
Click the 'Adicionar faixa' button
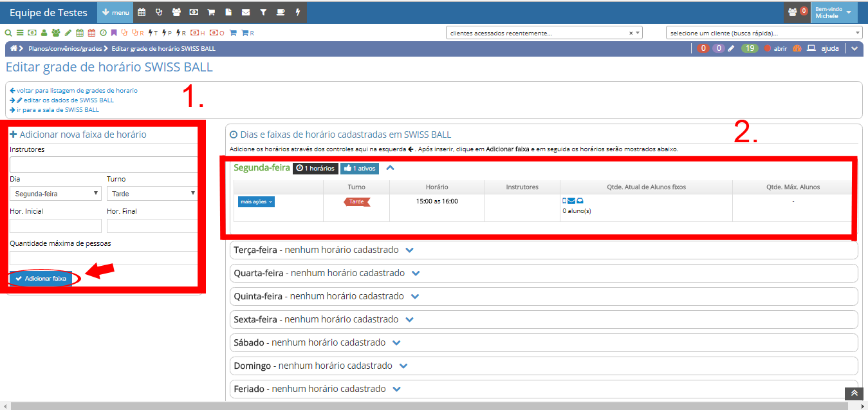click(x=41, y=279)
